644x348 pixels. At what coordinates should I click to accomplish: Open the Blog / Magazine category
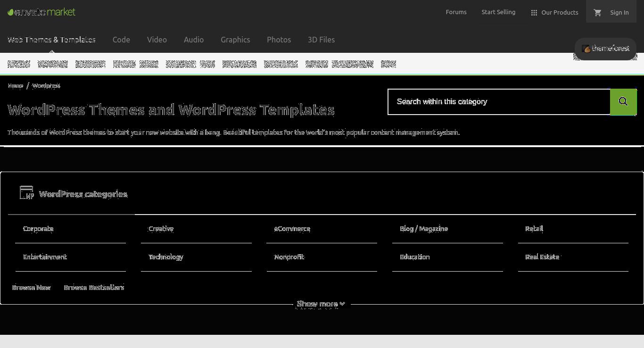point(424,229)
